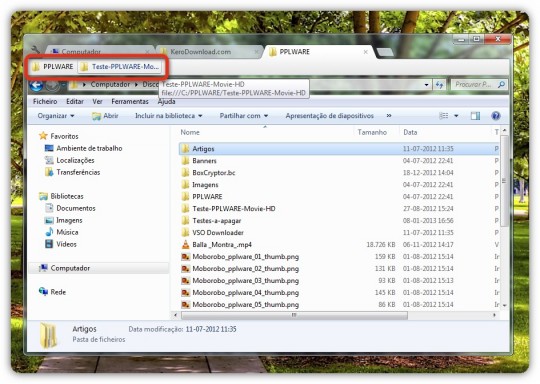Open the Ferramentas menu
Viewport: 540px width, 384px height.
tap(130, 102)
